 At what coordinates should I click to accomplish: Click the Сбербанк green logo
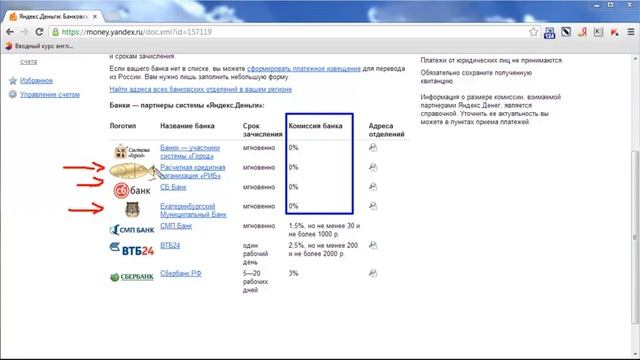pos(132,277)
